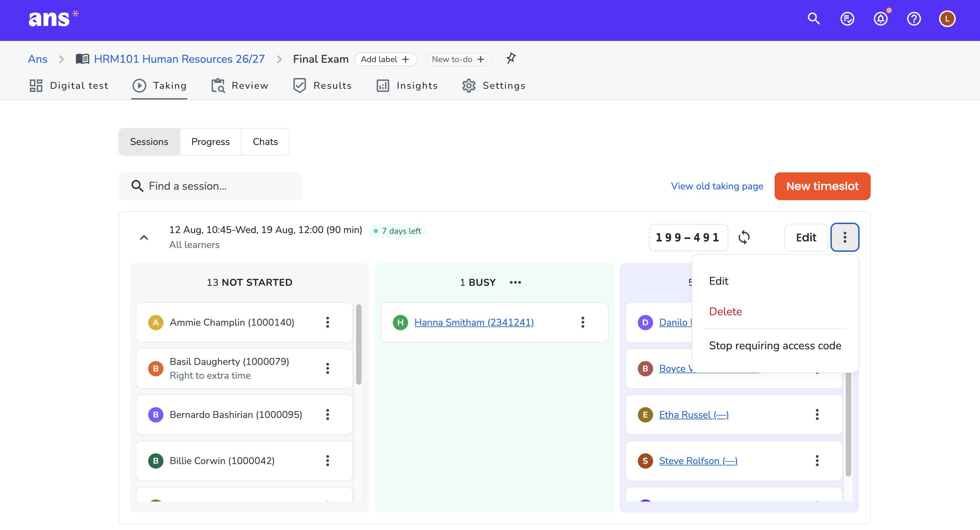Click the Final Exam title
Viewport: 980px width, 530px height.
[x=321, y=59]
